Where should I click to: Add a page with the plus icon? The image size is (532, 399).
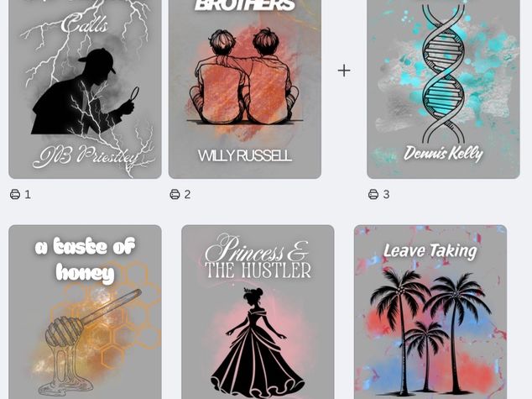click(x=344, y=71)
